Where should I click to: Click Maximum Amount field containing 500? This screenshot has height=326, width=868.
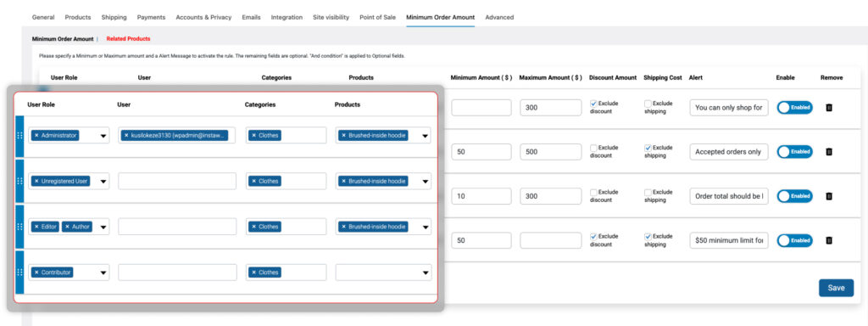(551, 152)
